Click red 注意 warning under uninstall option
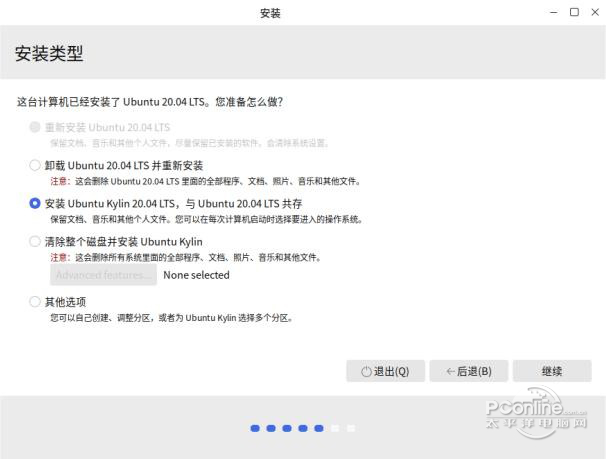 60,181
